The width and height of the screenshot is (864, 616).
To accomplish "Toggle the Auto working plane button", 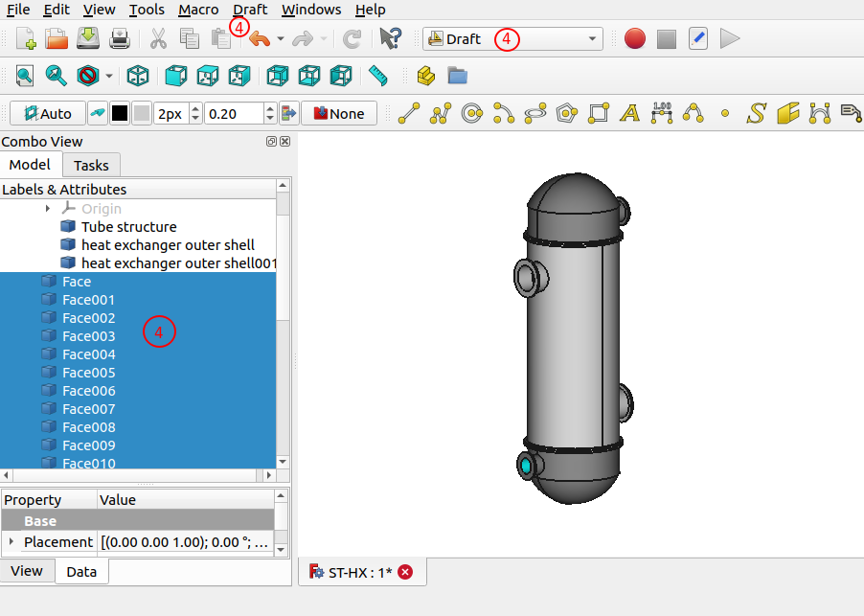I will click(46, 112).
